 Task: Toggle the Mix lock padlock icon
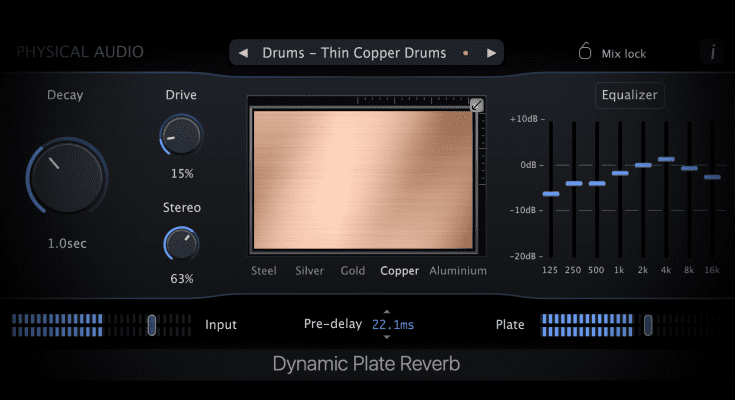click(585, 52)
